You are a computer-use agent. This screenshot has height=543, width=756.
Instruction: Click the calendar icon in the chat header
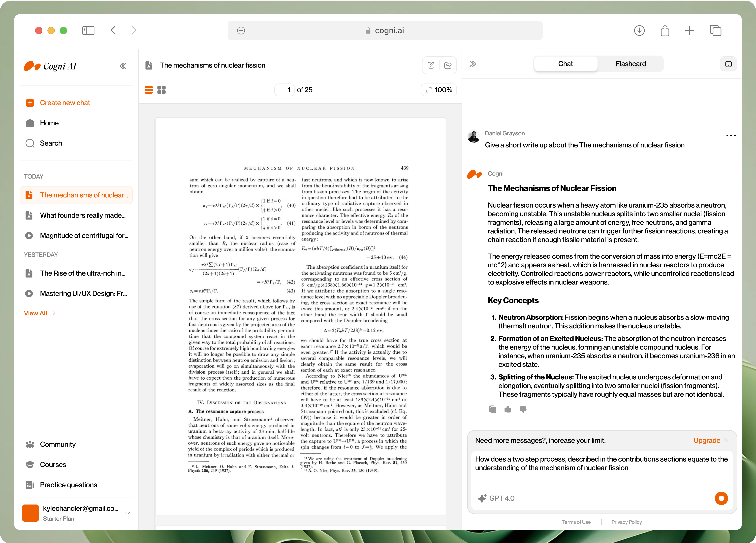[x=728, y=64]
